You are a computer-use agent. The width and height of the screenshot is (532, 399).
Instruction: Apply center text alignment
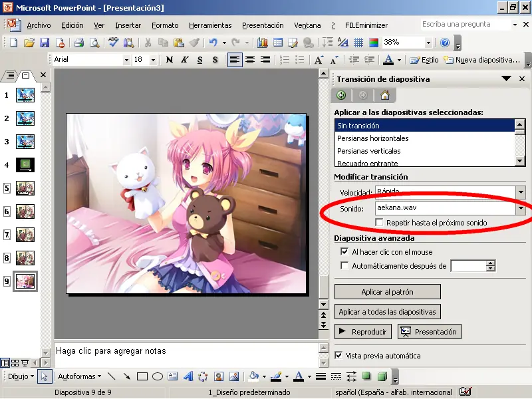251,60
